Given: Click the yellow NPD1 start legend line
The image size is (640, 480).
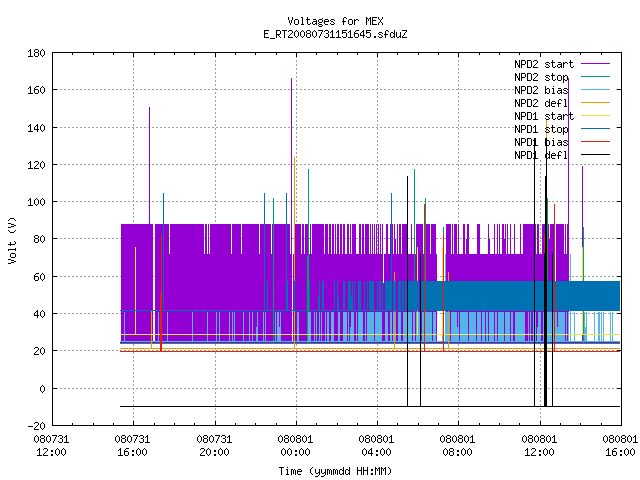Looking at the screenshot, I should click(596, 116).
